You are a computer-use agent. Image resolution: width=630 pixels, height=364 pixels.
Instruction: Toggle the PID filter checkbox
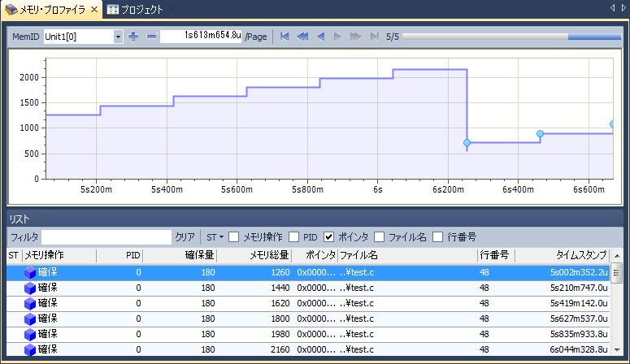click(293, 237)
